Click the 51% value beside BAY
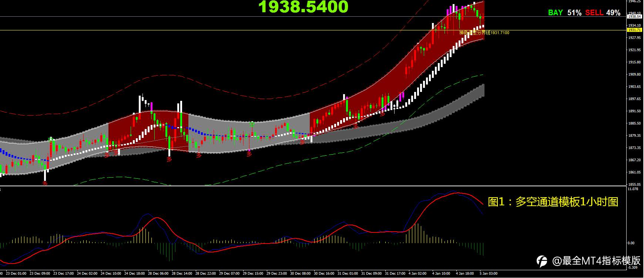This screenshot has width=644, height=278. [574, 13]
